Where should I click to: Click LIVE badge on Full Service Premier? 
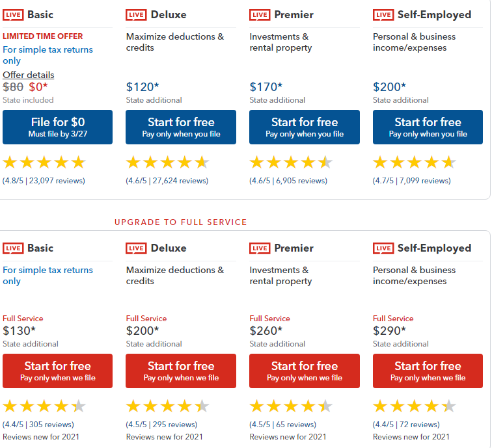(260, 248)
